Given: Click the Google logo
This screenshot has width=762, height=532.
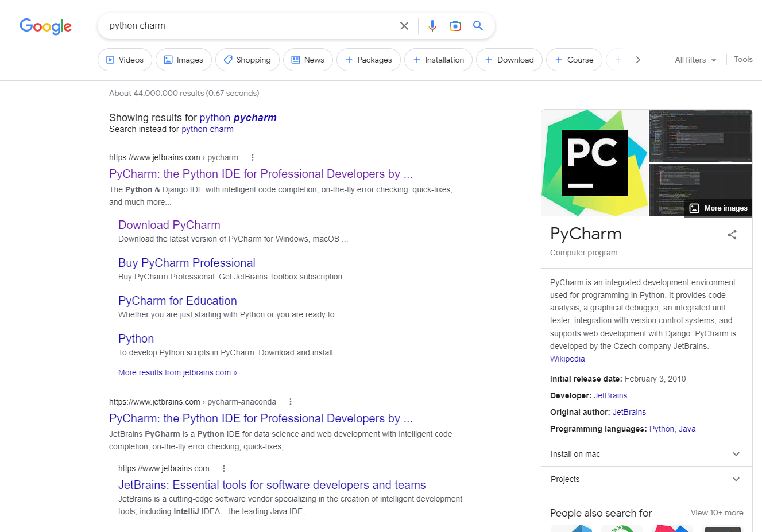Looking at the screenshot, I should tap(45, 26).
